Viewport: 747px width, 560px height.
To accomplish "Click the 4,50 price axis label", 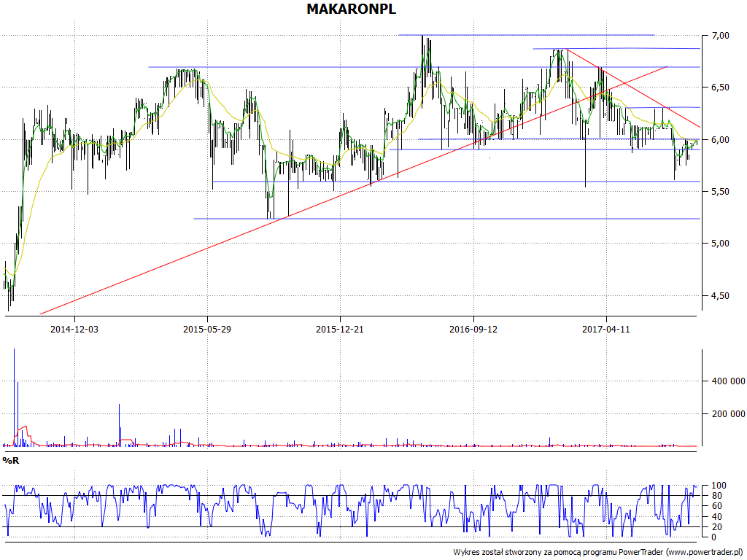I will click(719, 296).
